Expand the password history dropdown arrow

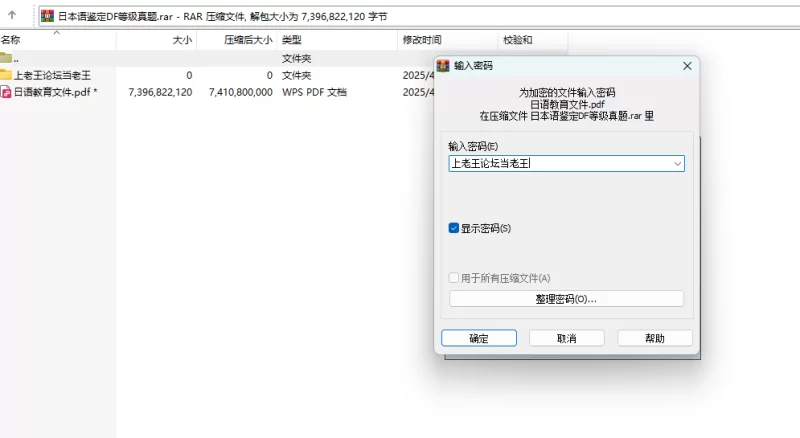(x=677, y=164)
